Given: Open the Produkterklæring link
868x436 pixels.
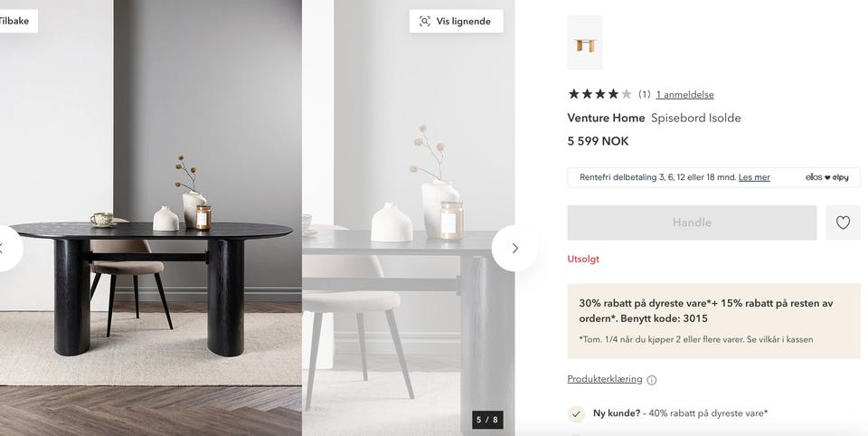Looking at the screenshot, I should point(605,379).
